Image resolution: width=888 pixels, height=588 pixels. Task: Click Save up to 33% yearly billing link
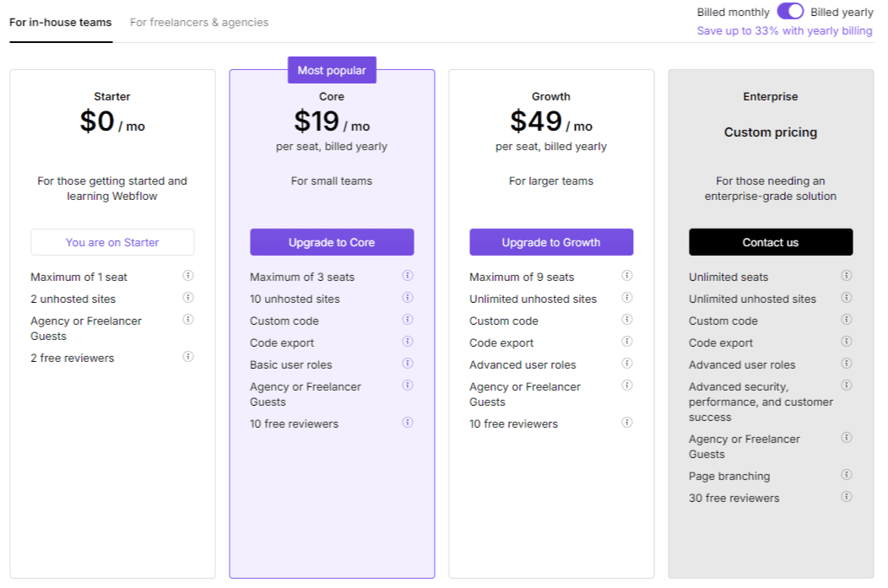point(784,31)
